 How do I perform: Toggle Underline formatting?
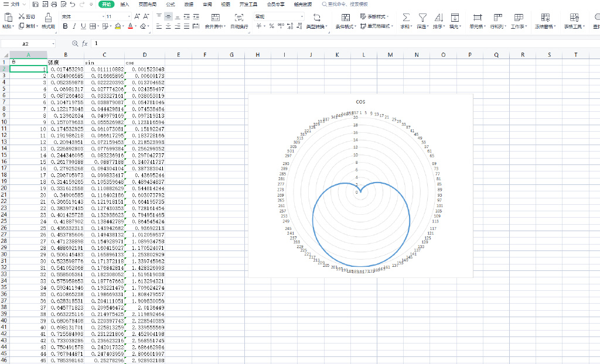point(83,26)
